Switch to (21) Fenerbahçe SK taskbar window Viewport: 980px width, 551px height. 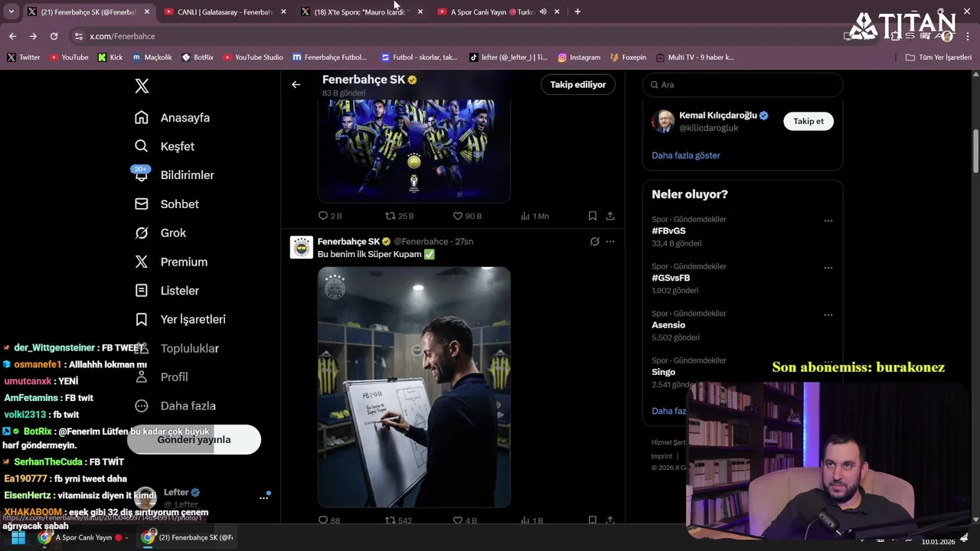point(188,538)
